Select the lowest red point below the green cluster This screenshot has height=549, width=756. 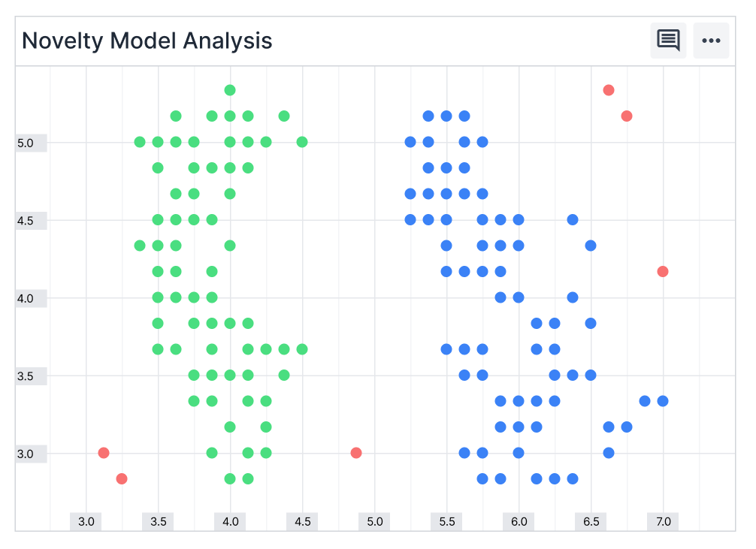pyautogui.click(x=121, y=478)
